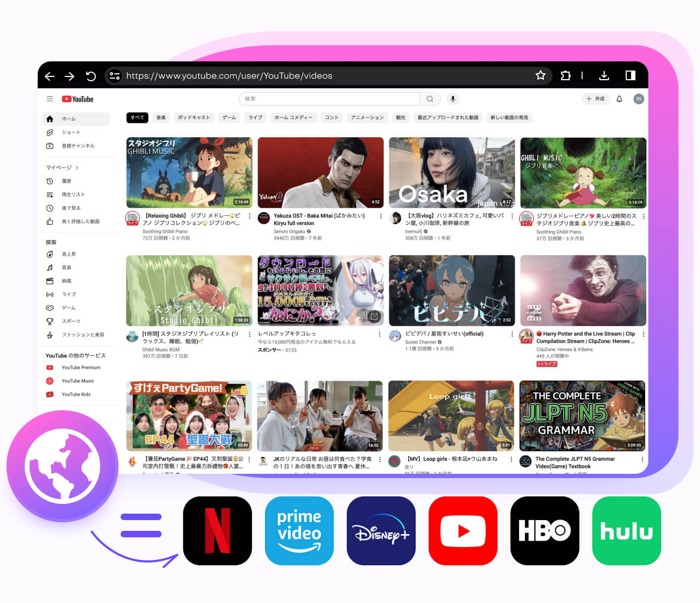Viewport: 700px width, 603px height.
Task: Click the Disney+ app icon
Action: [381, 531]
